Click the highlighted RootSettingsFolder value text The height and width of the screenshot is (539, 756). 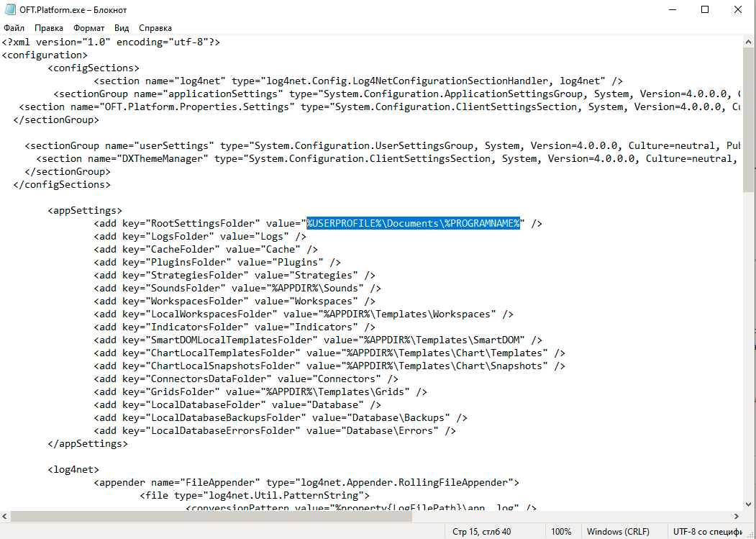(414, 223)
